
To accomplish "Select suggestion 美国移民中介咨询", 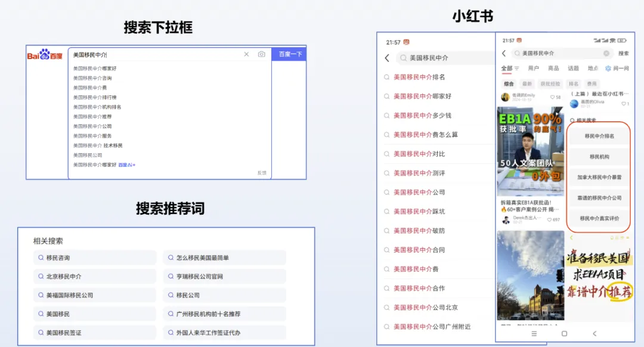I will [x=92, y=78].
